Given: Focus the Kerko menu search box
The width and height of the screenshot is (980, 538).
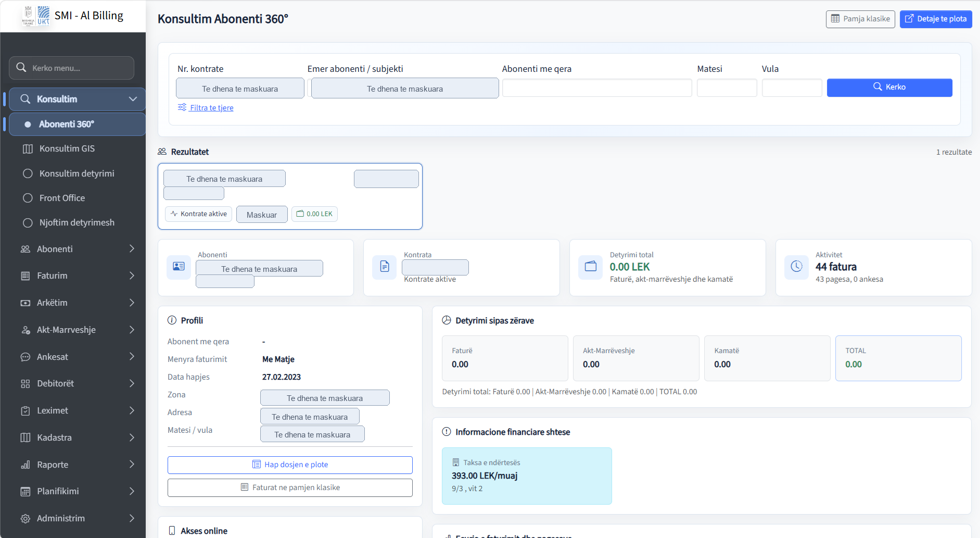Looking at the screenshot, I should 71,68.
